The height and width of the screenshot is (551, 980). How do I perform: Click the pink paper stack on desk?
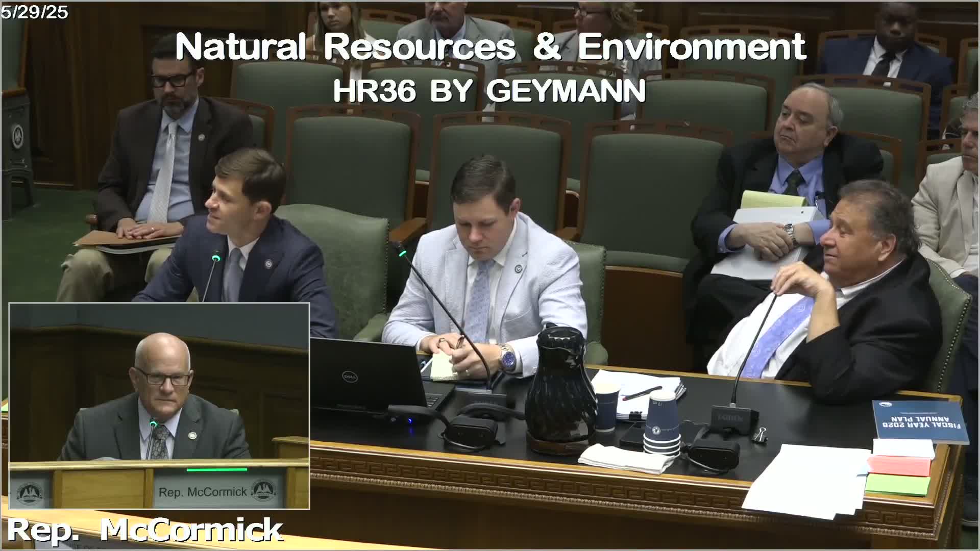(x=899, y=465)
